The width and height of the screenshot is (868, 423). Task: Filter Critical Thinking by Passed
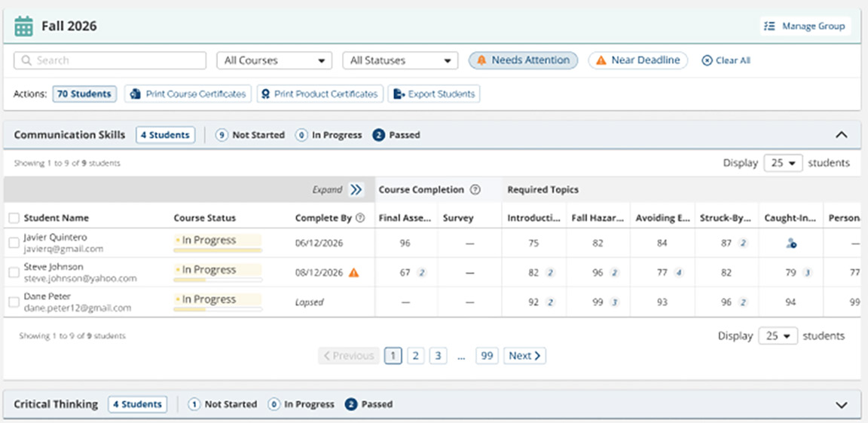coord(368,404)
